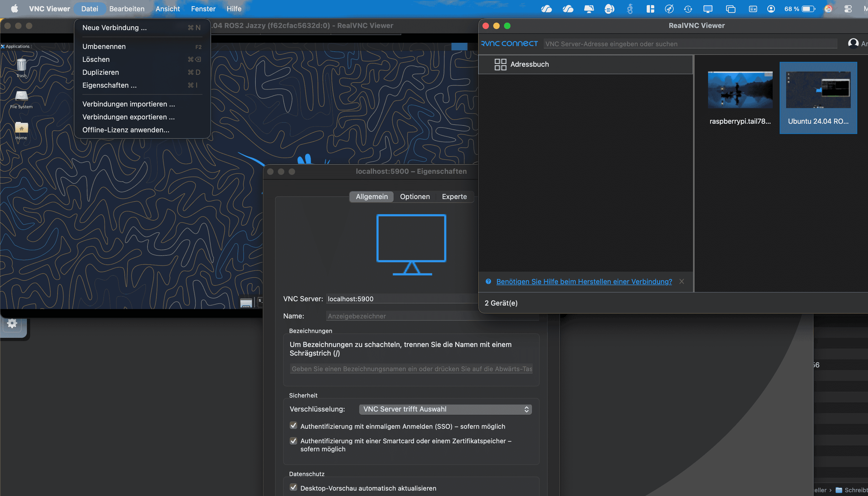Open the Bearbeiten menu
Image resolution: width=868 pixels, height=496 pixels.
[x=127, y=9]
